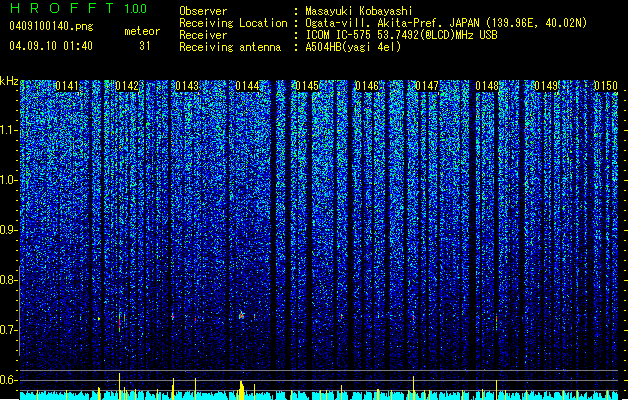Click the 0141 time marker

(x=67, y=86)
